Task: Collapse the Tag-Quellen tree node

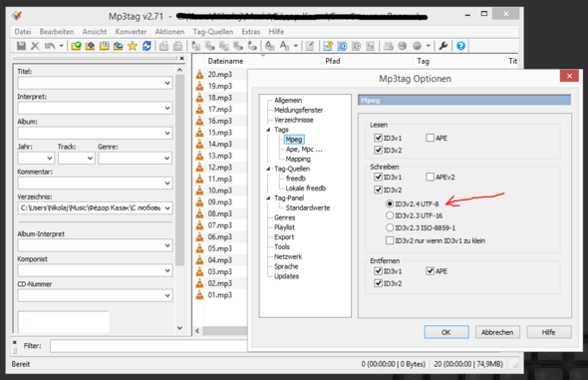Action: [x=268, y=169]
